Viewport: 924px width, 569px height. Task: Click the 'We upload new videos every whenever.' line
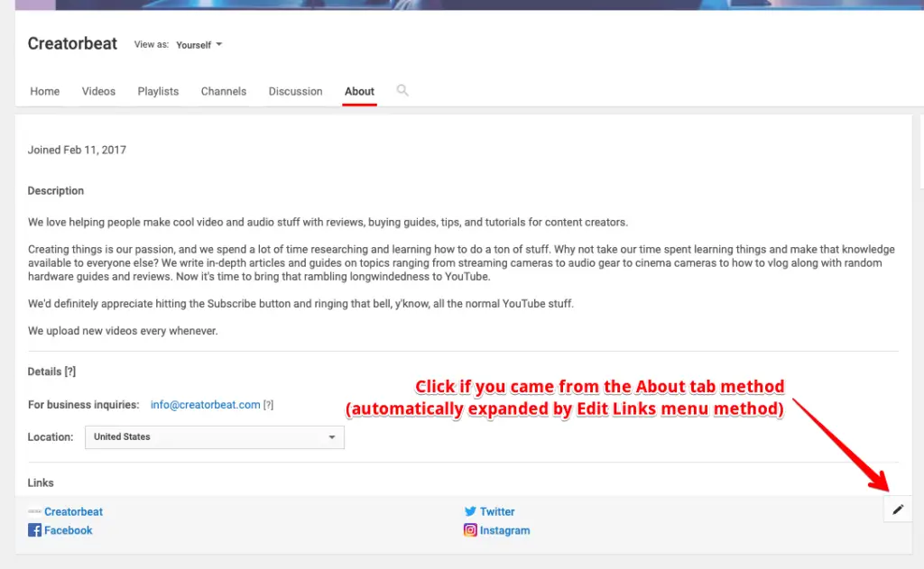tap(123, 331)
